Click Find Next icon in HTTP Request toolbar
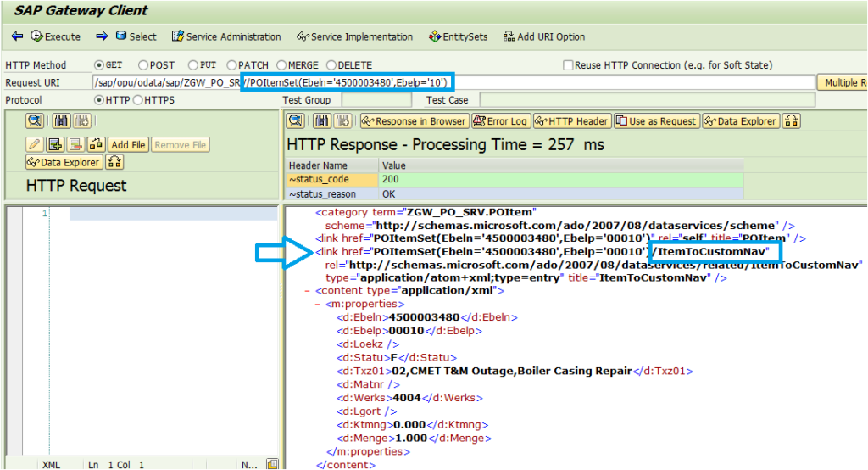This screenshot has width=868, height=470. (x=82, y=120)
